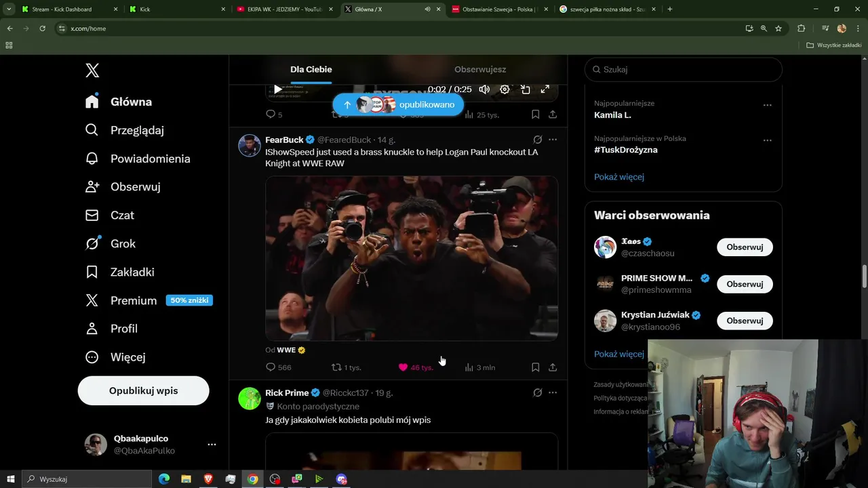Open browser extensions puzzle icon

point(801,28)
